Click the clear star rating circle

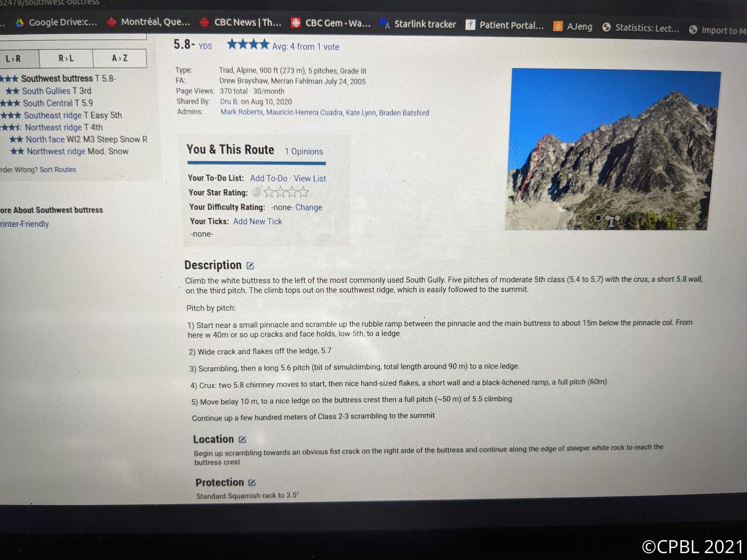257,192
